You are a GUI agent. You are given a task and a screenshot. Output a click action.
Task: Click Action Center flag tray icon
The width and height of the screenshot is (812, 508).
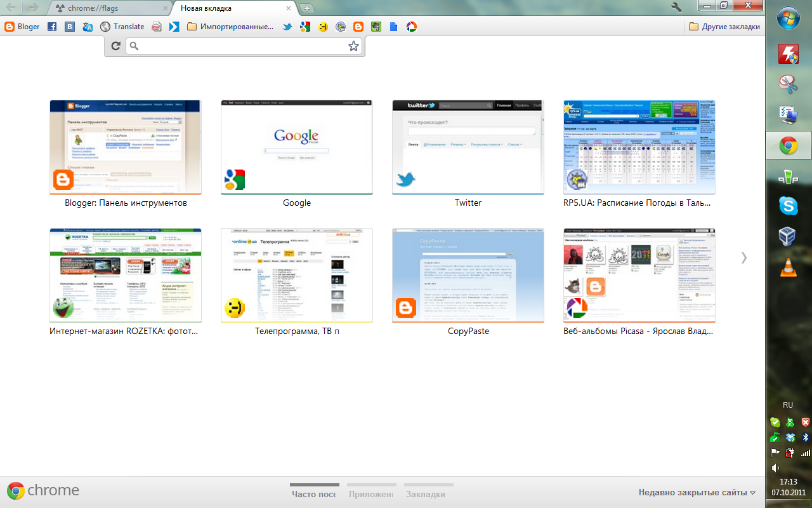[775, 452]
